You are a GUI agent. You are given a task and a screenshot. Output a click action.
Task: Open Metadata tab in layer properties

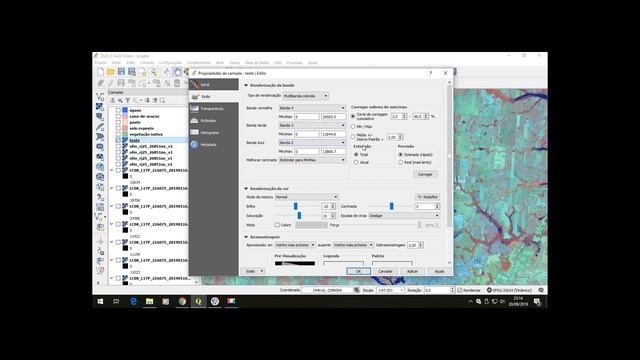pyautogui.click(x=214, y=144)
